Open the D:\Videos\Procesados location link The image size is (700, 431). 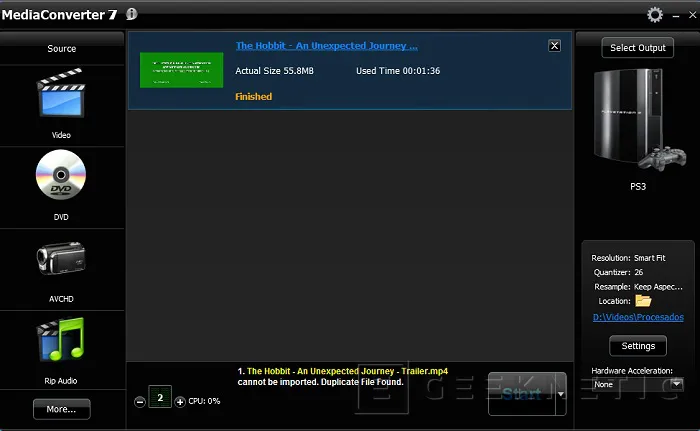[x=638, y=317]
